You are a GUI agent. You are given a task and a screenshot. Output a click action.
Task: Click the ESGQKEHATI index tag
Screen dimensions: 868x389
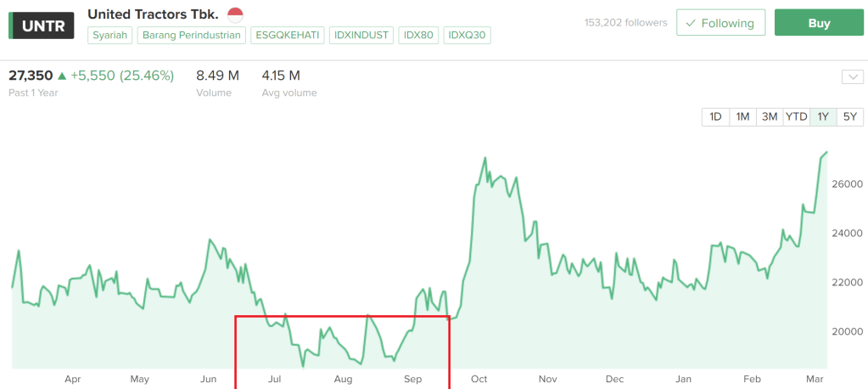(x=287, y=35)
